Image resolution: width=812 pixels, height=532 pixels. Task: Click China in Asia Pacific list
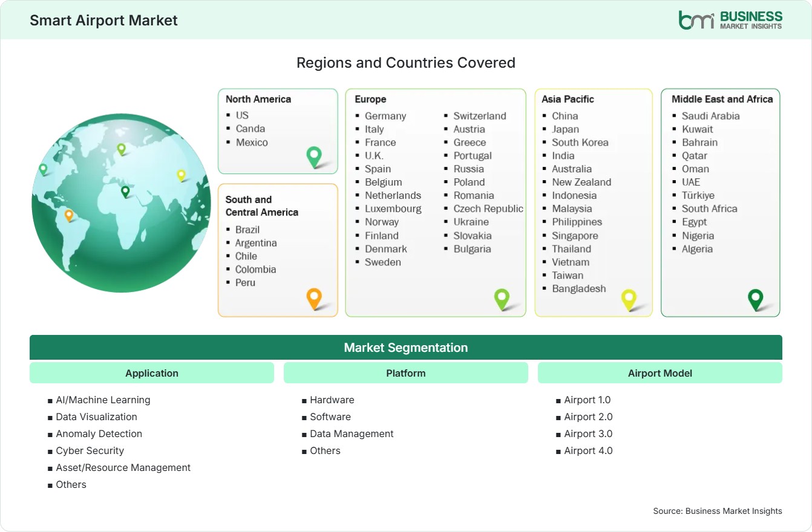click(565, 115)
